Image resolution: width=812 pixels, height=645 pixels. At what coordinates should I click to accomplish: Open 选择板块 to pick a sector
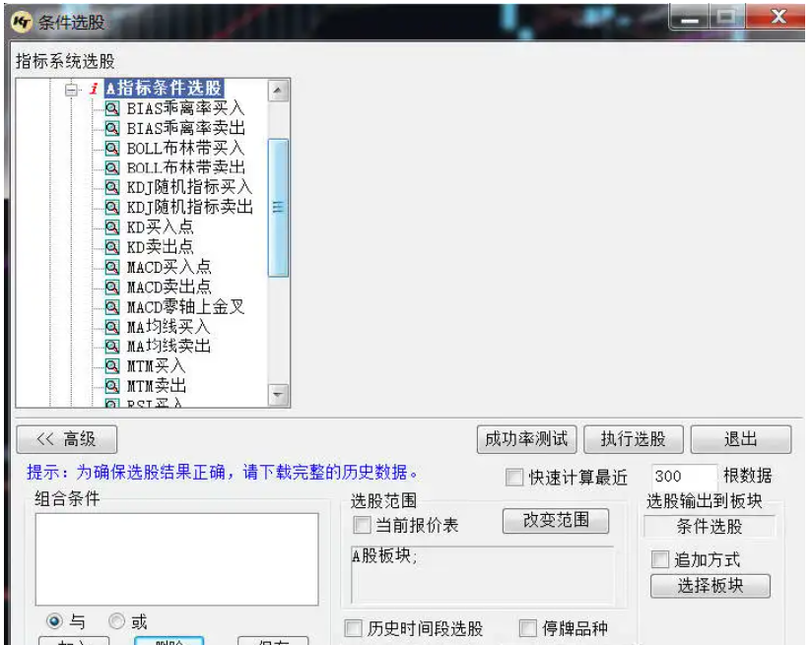coord(710,586)
